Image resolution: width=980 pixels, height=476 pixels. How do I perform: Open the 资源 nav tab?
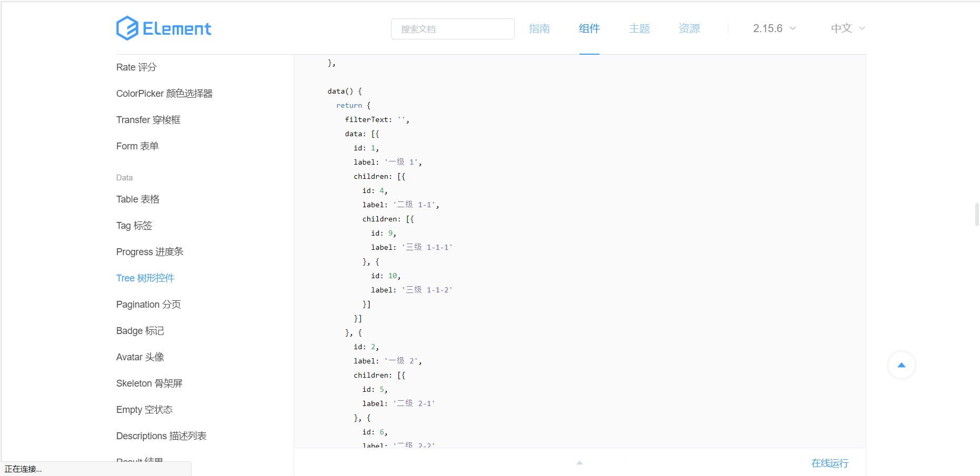[x=689, y=28]
